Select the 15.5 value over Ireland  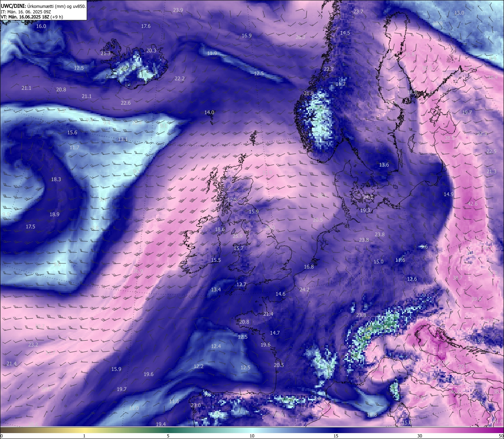(x=216, y=260)
